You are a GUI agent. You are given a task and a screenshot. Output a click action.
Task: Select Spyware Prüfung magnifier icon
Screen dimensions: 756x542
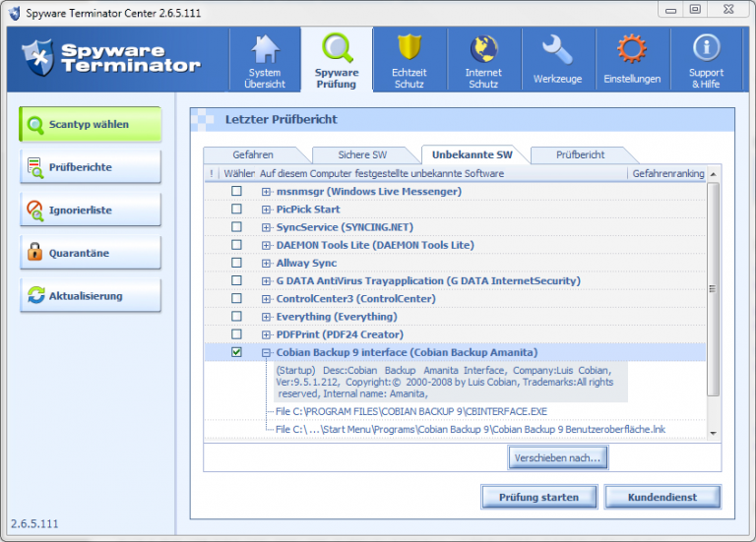(337, 48)
